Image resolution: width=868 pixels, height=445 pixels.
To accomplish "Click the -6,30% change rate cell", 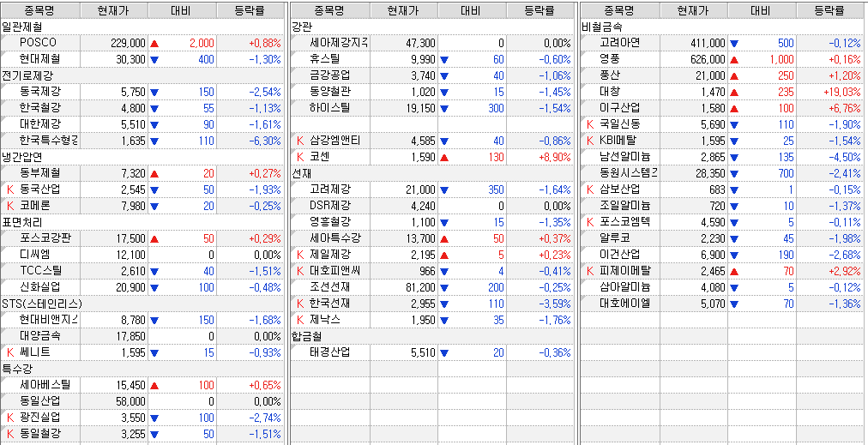I will 265,141.
